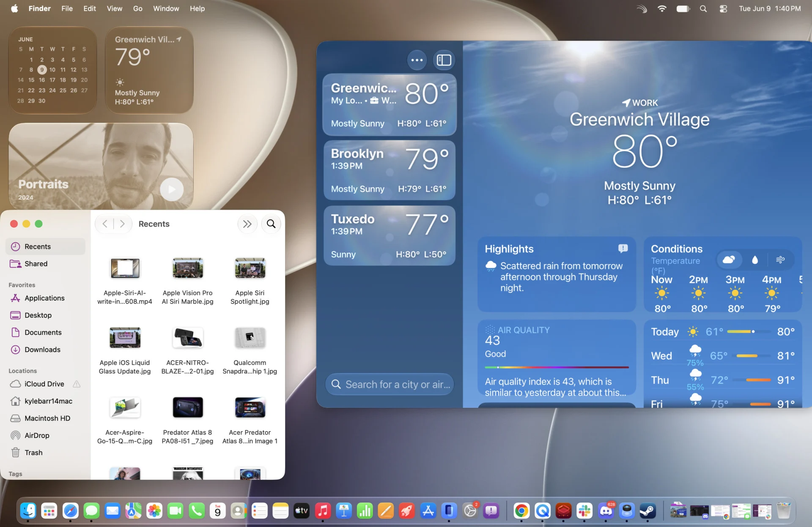The width and height of the screenshot is (812, 527).
Task: Select Recents in Finder sidebar
Action: pyautogui.click(x=45, y=246)
